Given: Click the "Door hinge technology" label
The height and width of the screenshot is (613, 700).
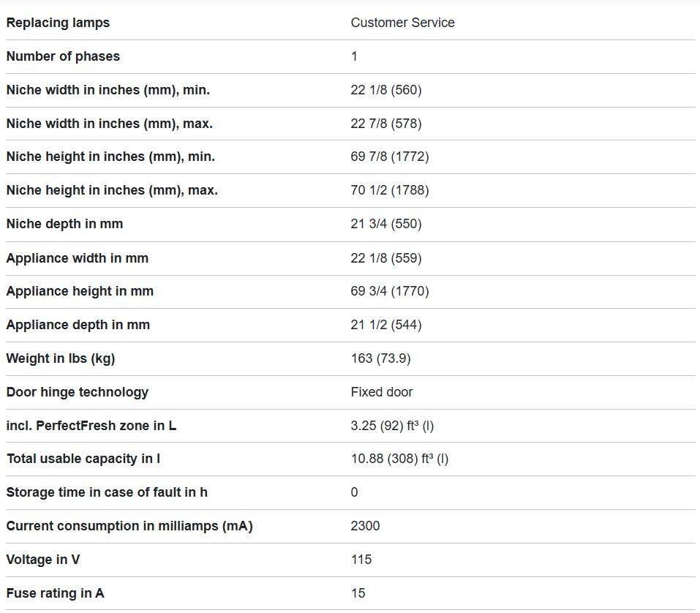Looking at the screenshot, I should click(x=77, y=392).
